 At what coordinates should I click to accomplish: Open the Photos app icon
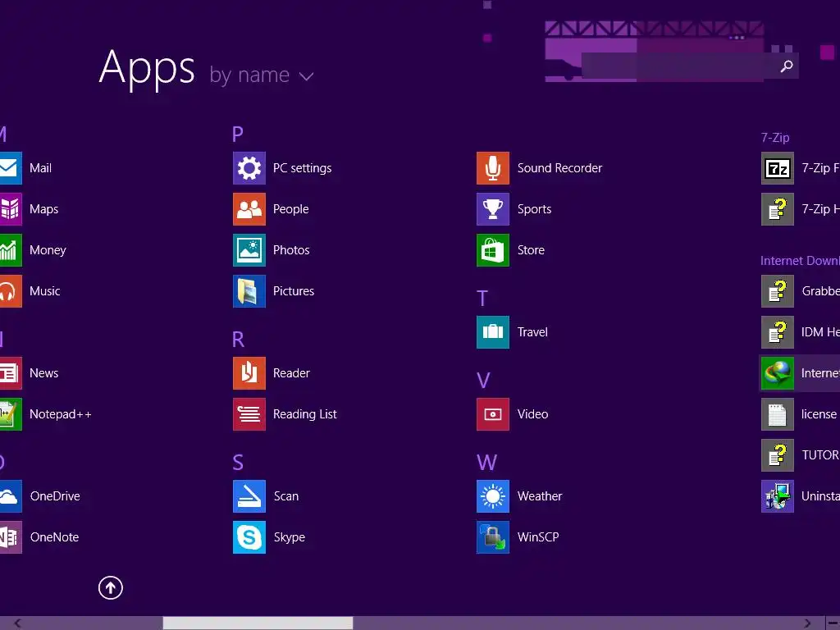(249, 250)
